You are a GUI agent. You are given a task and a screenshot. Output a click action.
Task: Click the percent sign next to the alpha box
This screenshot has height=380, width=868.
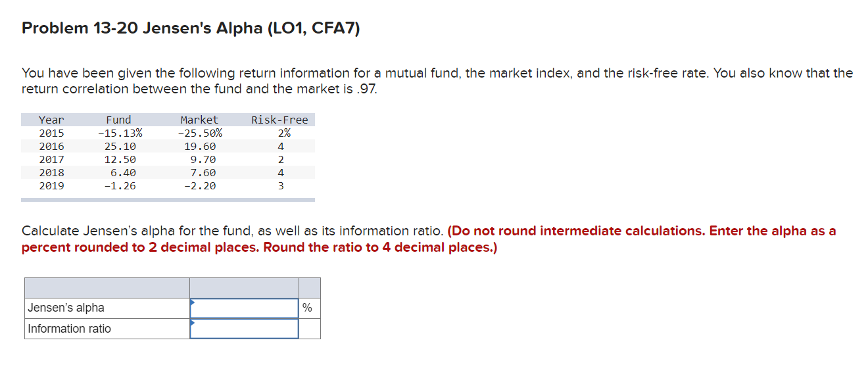tap(309, 308)
